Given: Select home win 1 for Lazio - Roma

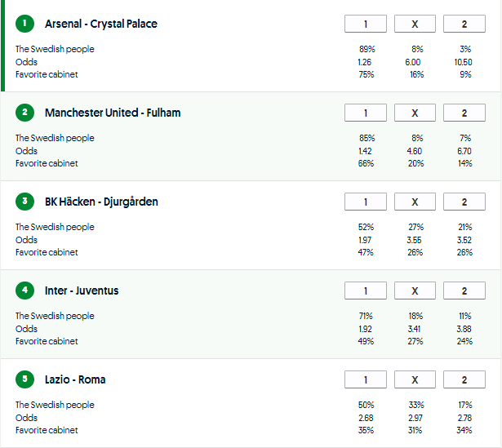Looking at the screenshot, I should (366, 379).
